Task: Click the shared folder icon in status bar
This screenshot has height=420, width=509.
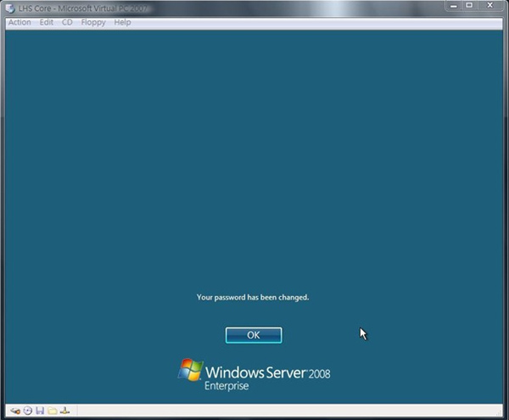Action: [52, 411]
